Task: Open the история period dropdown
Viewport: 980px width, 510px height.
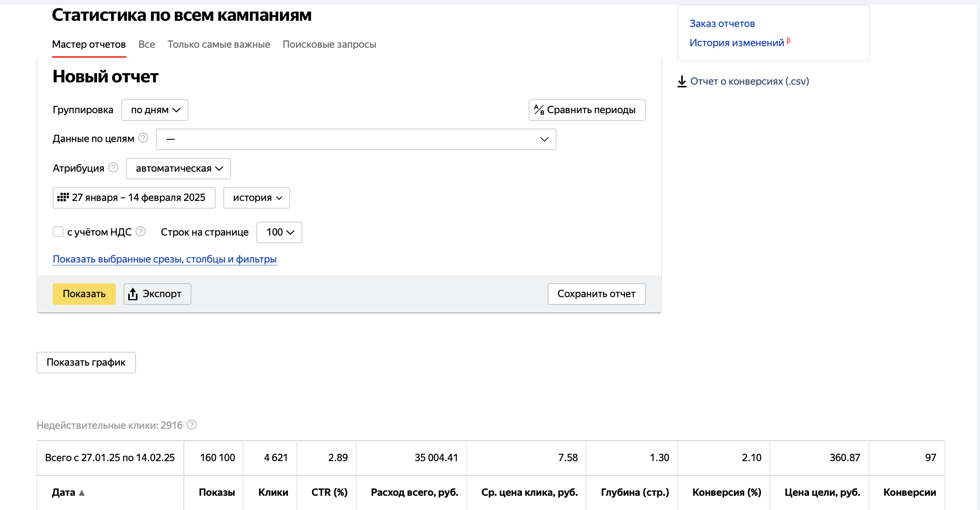Action: (256, 198)
